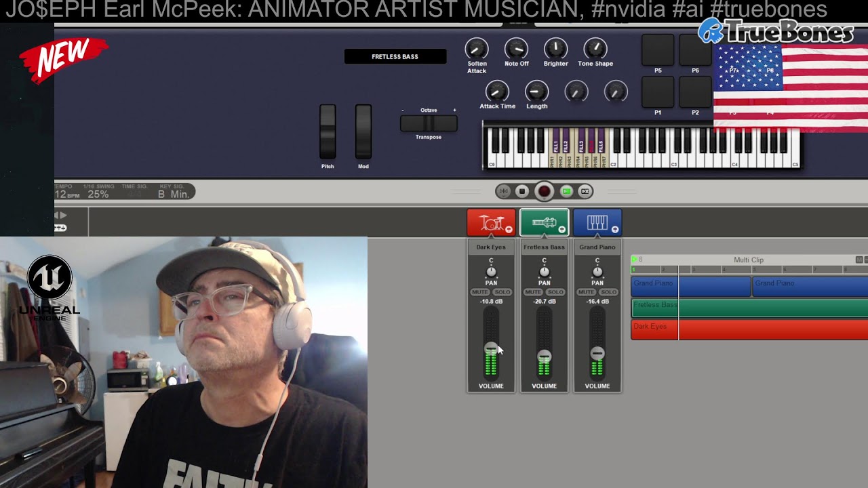Click the Dark Eyes pan knob
Screen dimensions: 868x488
point(491,272)
